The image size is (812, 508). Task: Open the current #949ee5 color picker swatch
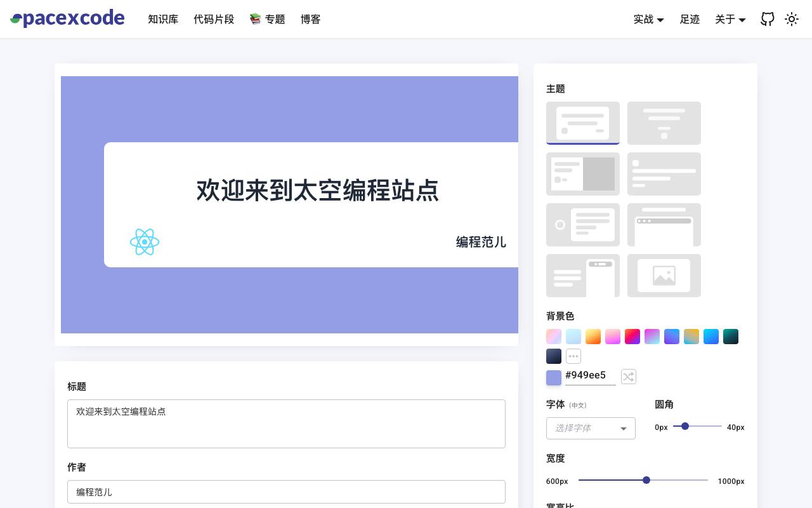point(554,378)
